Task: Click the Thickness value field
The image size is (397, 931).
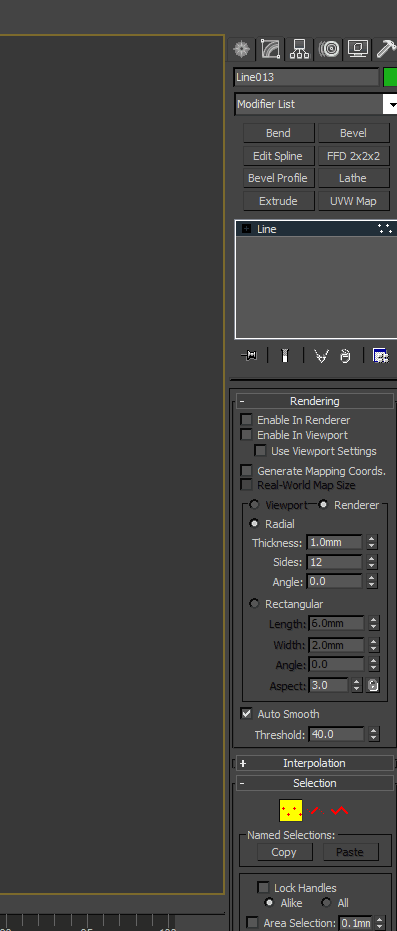Action: pos(334,543)
